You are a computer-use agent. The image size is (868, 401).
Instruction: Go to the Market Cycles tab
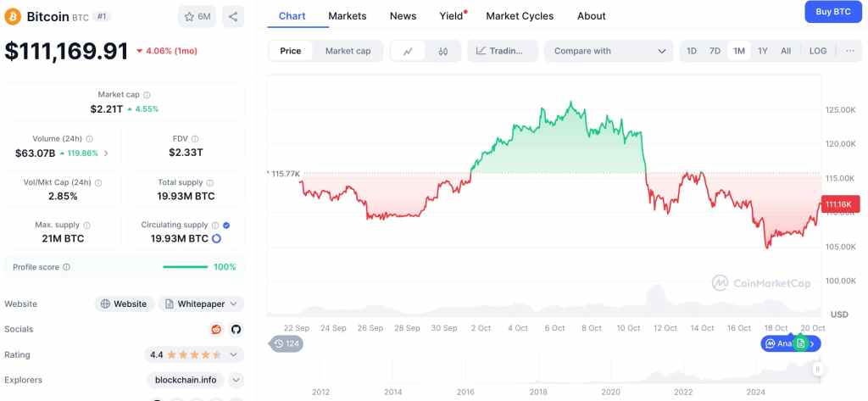point(520,16)
